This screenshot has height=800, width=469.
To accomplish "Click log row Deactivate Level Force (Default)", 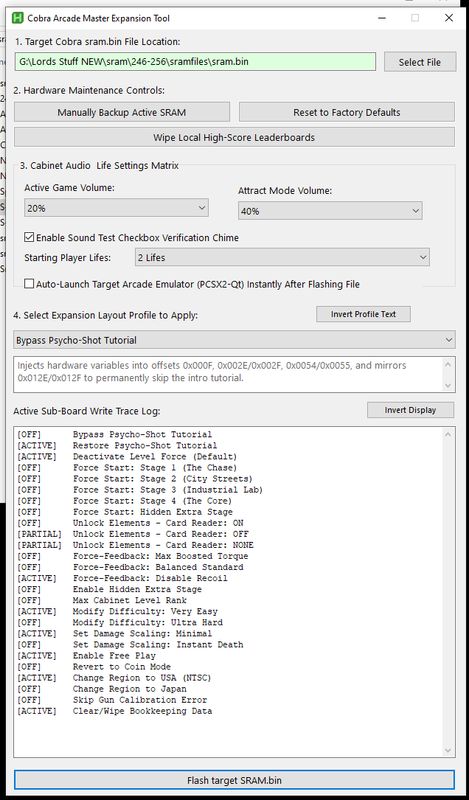I will click(x=127, y=457).
